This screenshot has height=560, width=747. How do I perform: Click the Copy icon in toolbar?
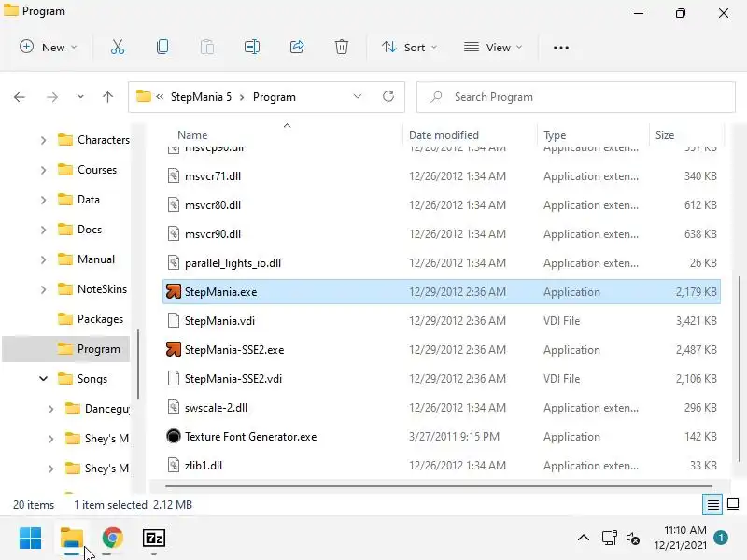(162, 48)
